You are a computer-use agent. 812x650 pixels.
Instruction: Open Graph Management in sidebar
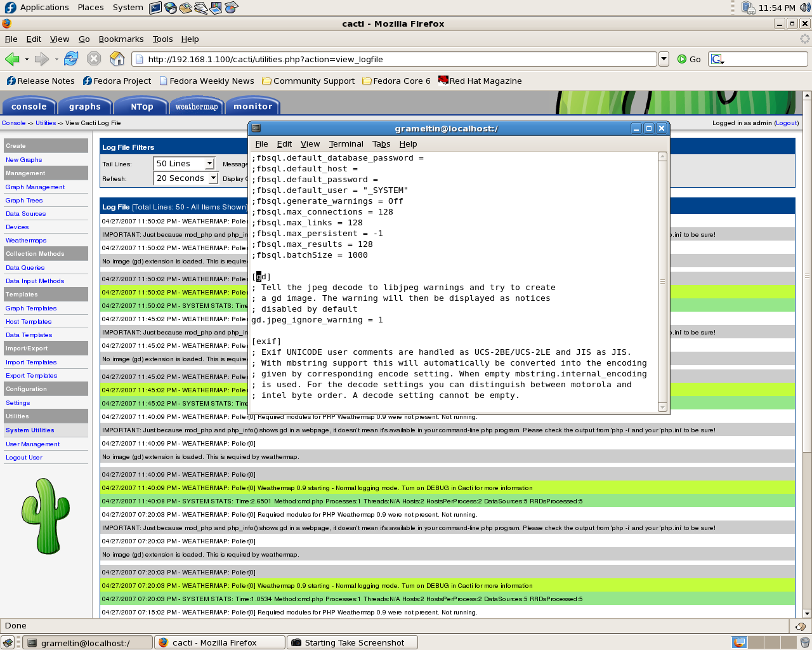[36, 187]
